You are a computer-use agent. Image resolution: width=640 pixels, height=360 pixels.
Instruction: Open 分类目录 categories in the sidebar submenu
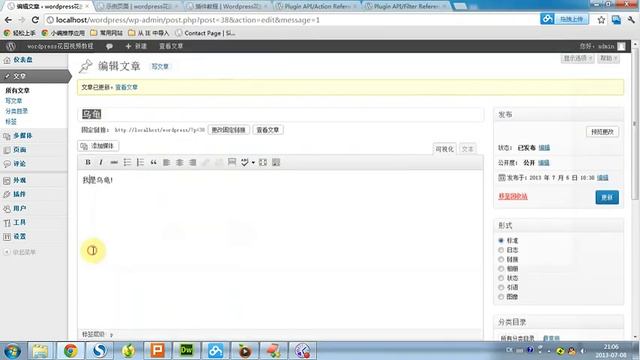tap(16, 111)
